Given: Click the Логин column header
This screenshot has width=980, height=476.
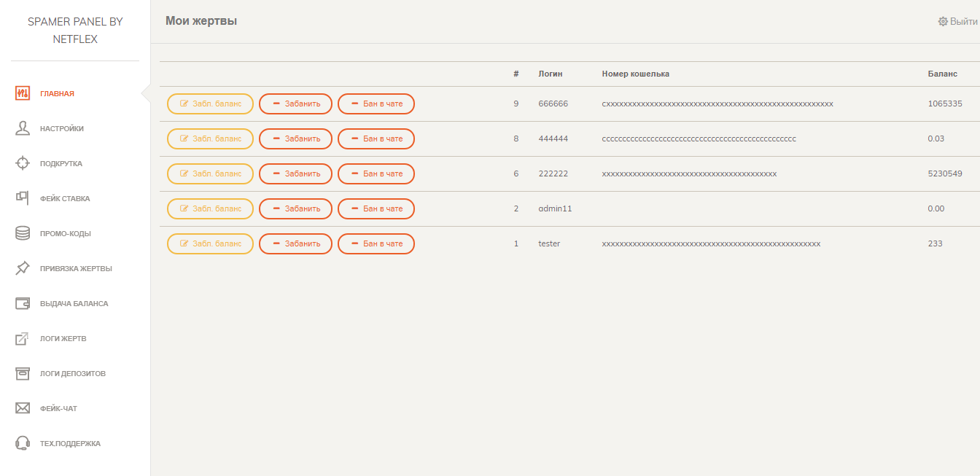Looking at the screenshot, I should (551, 74).
